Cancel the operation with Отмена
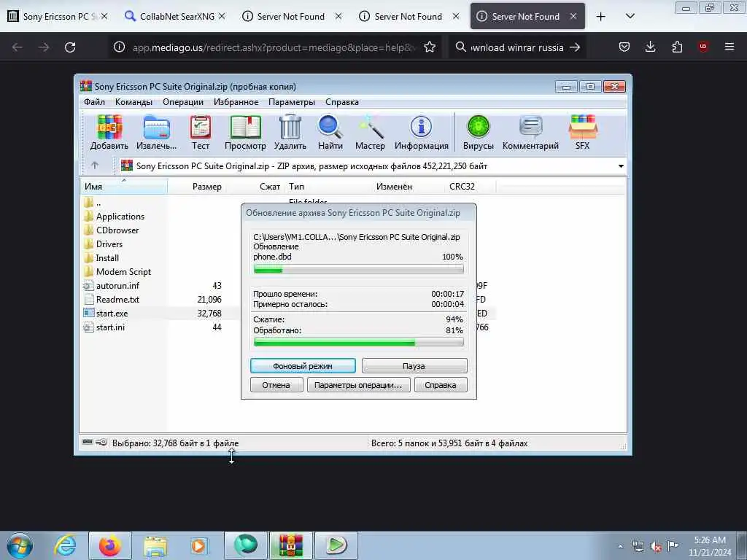 [276, 385]
